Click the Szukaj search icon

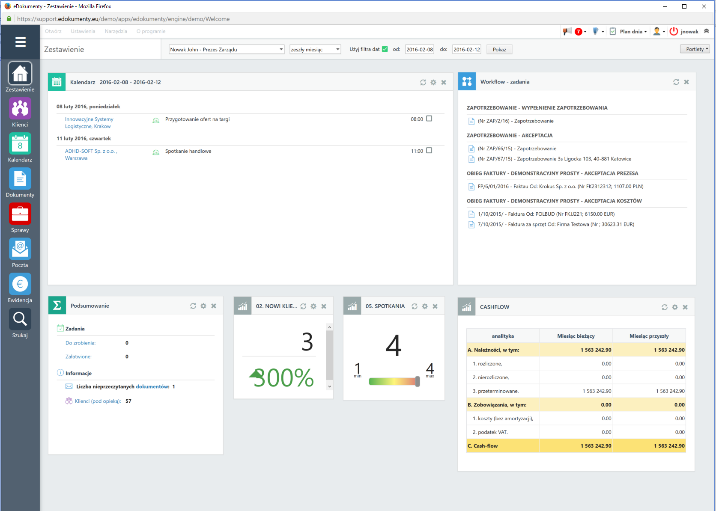point(20,320)
